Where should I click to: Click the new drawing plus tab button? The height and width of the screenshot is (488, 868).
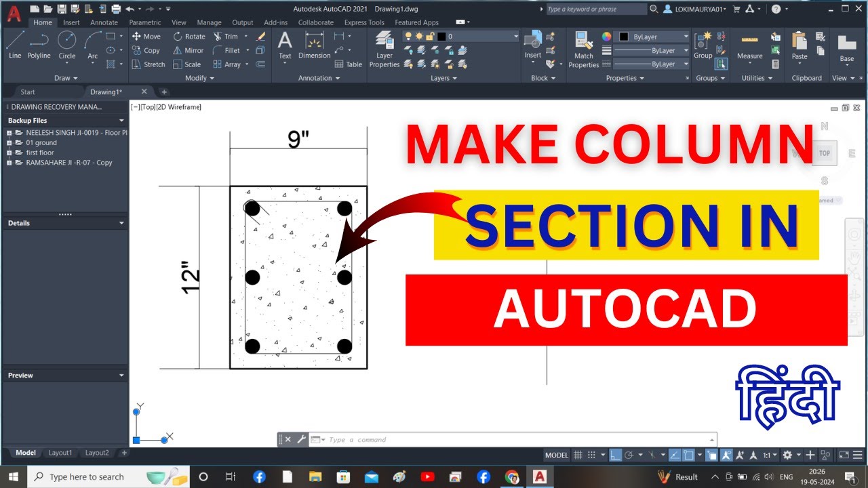coord(164,92)
